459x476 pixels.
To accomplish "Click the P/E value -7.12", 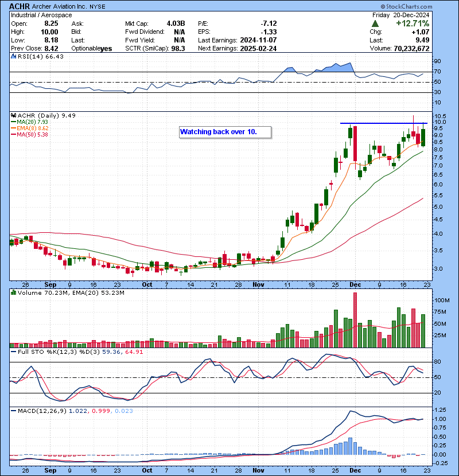I will 269,24.
